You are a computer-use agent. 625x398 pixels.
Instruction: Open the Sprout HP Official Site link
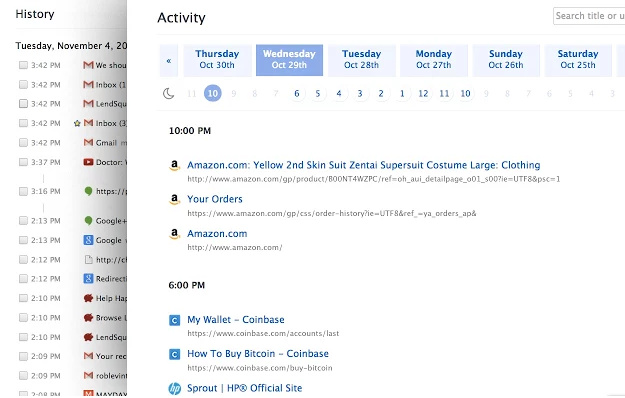click(x=245, y=388)
